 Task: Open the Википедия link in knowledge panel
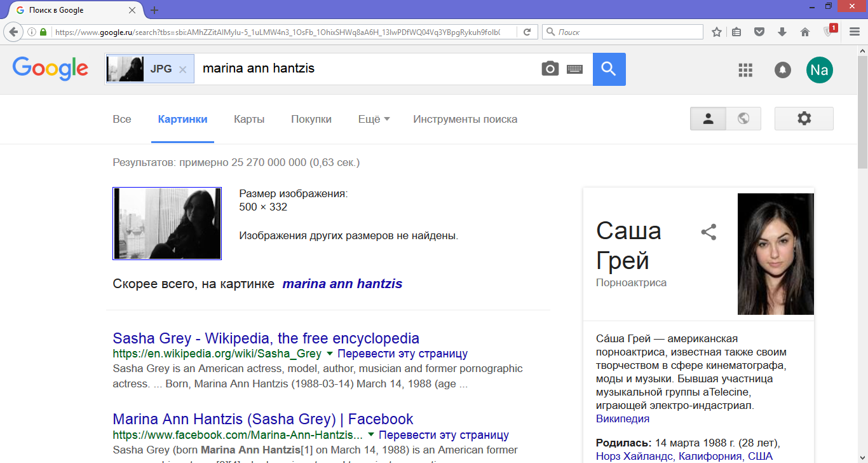coord(623,418)
